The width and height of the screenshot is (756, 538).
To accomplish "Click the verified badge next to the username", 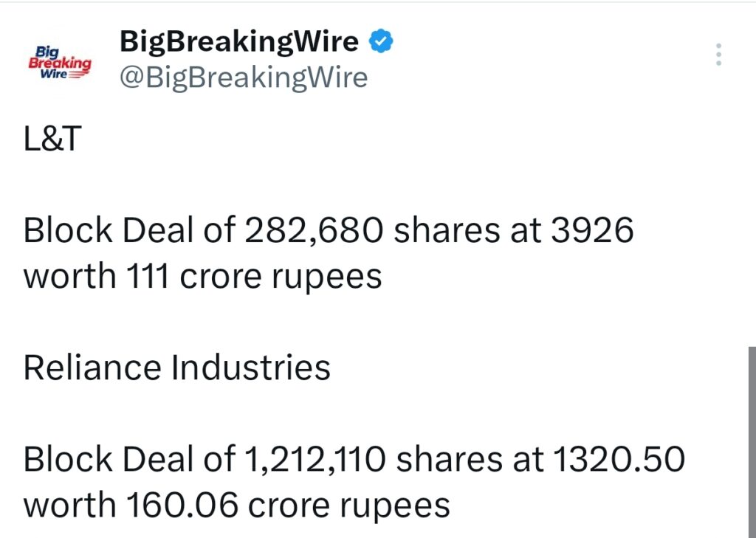I will 380,41.
